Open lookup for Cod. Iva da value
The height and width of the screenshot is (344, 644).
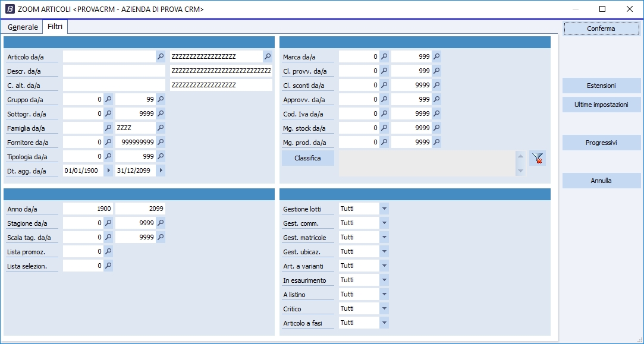tap(384, 113)
